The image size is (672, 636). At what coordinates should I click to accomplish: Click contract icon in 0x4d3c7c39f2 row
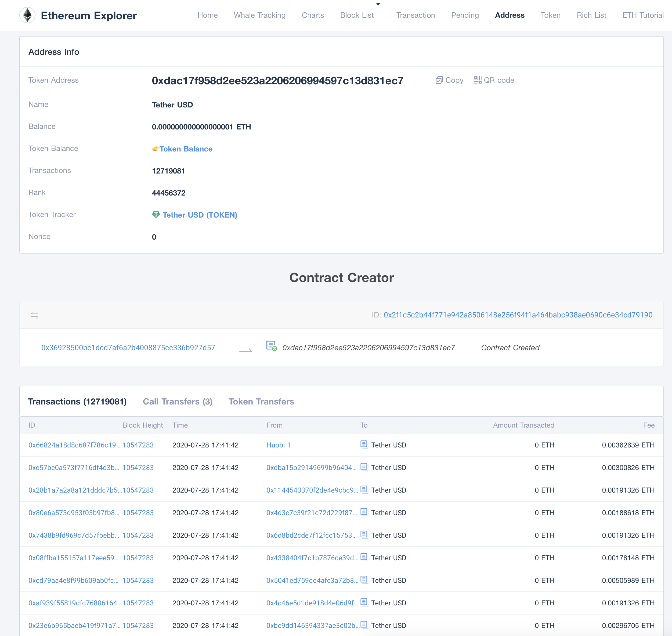(364, 512)
